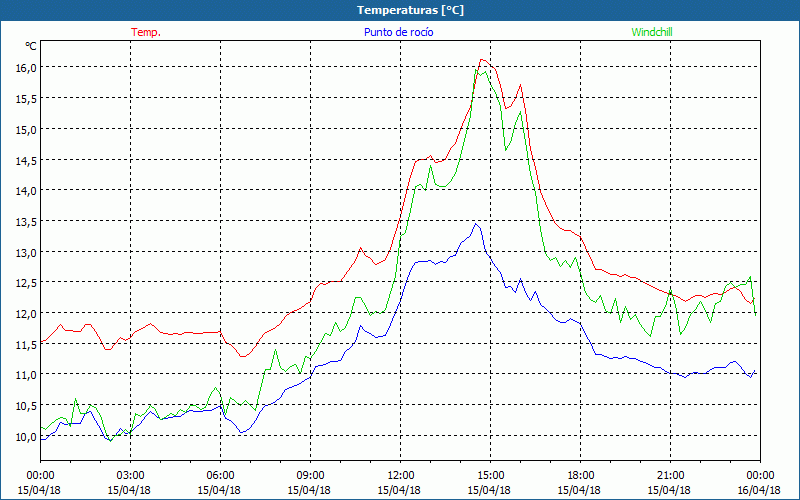Click the 14,5 y-axis value

click(x=26, y=160)
